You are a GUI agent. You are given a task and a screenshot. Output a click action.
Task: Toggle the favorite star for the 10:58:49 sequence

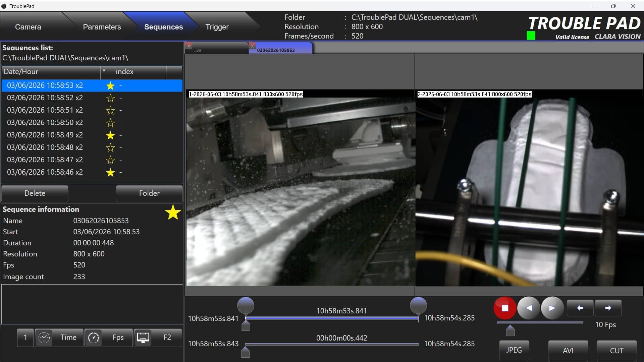(110, 135)
